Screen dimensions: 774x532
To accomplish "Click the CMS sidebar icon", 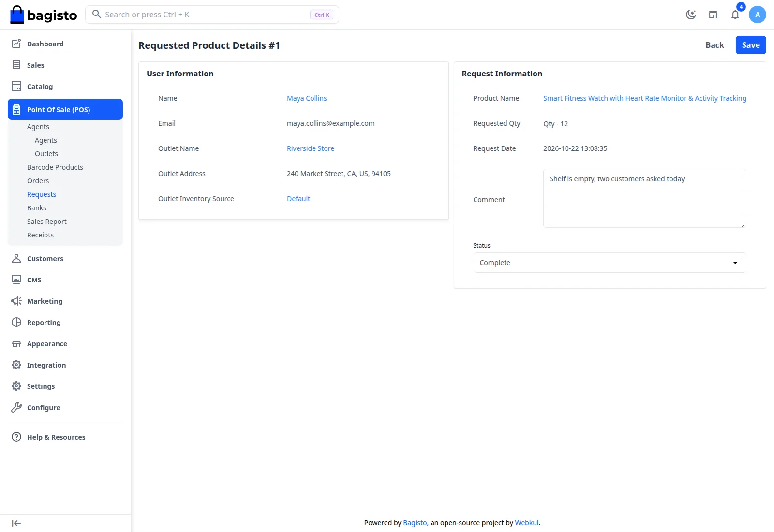I will [16, 280].
